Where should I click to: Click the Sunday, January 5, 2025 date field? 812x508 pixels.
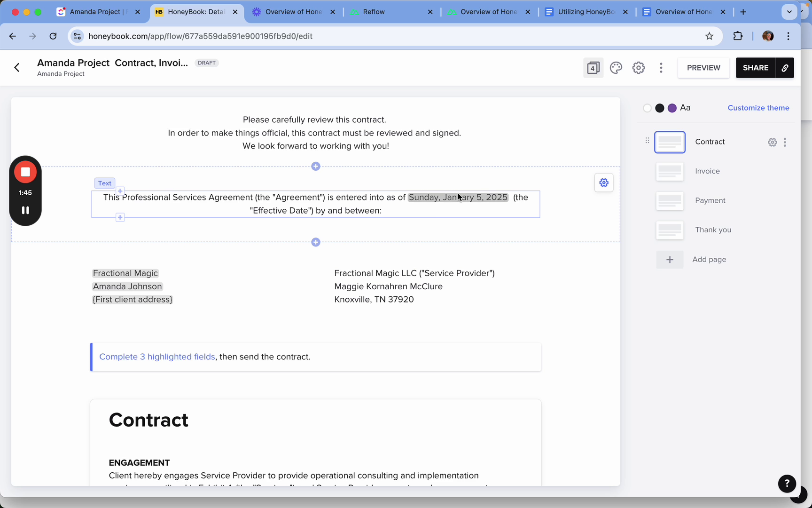(x=458, y=198)
